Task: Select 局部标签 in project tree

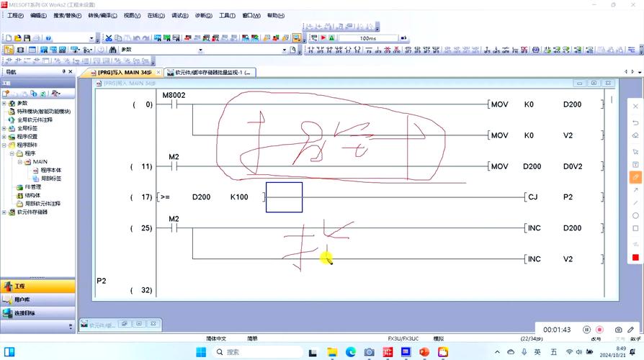Action: 50,179
